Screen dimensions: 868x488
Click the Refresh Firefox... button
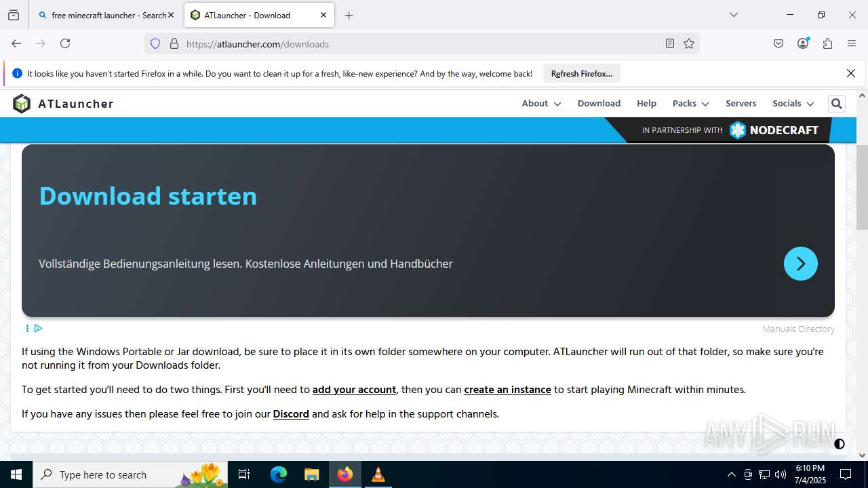point(582,73)
